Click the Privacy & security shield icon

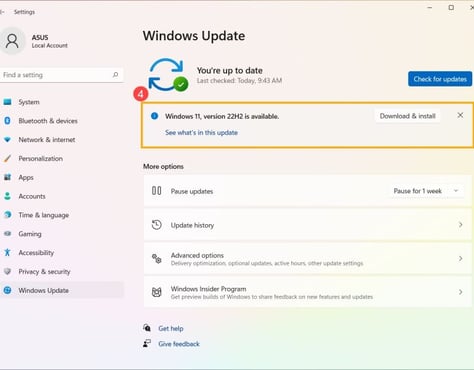[x=7, y=271]
